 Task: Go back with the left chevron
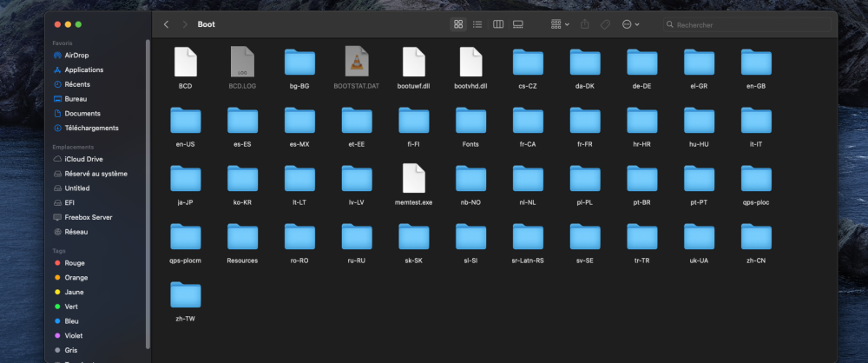coord(166,24)
